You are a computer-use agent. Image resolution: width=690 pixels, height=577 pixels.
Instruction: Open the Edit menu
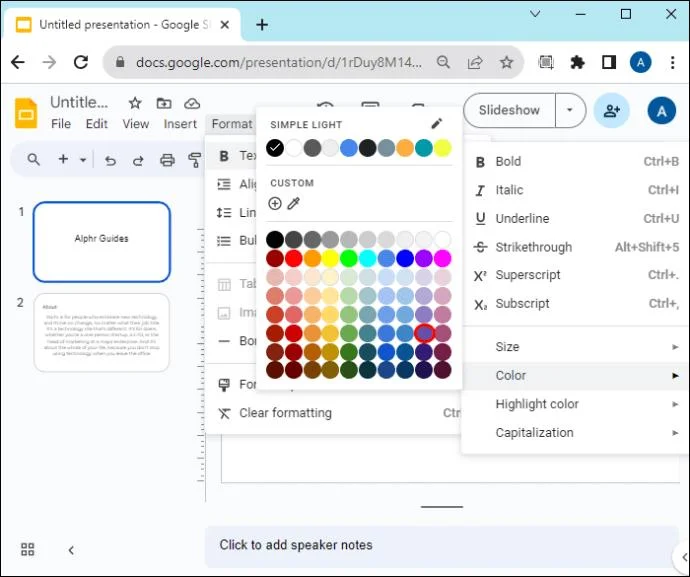[96, 124]
